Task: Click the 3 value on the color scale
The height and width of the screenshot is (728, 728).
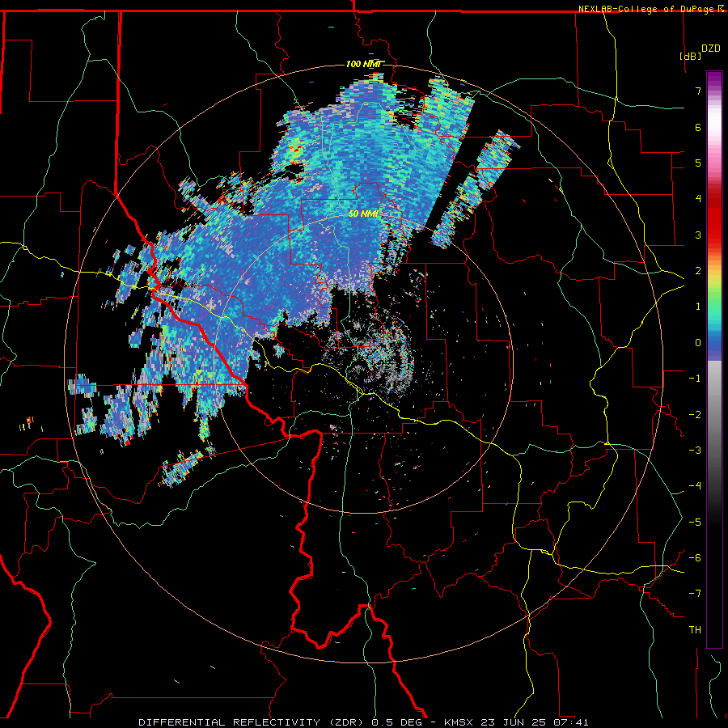Action: click(x=698, y=235)
